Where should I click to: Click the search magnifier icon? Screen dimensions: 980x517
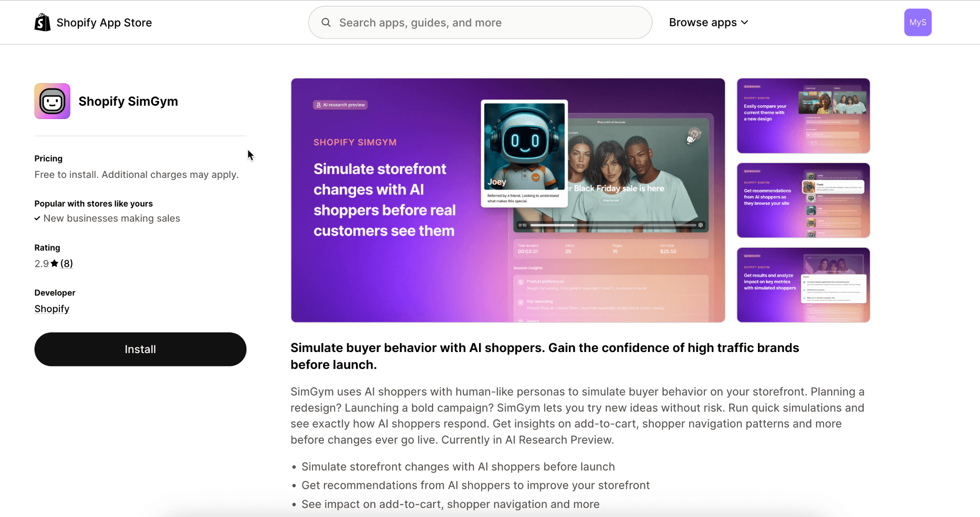pyautogui.click(x=326, y=22)
